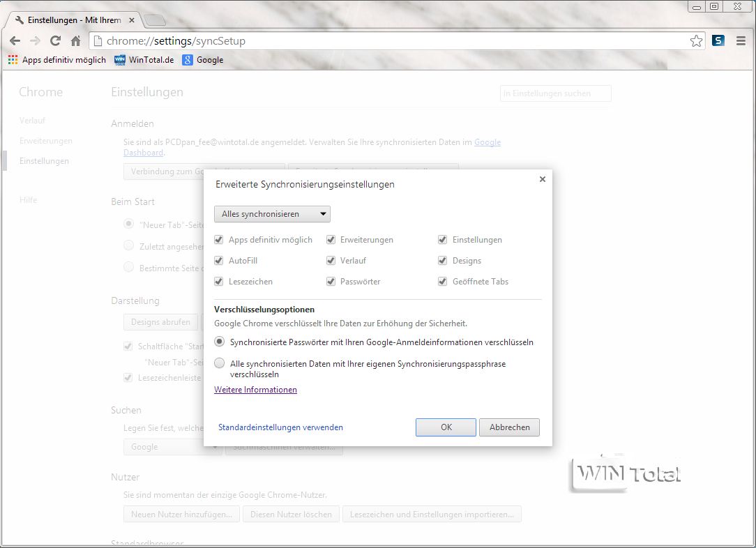Open a new tab
The width and height of the screenshot is (756, 548).
pos(155,20)
